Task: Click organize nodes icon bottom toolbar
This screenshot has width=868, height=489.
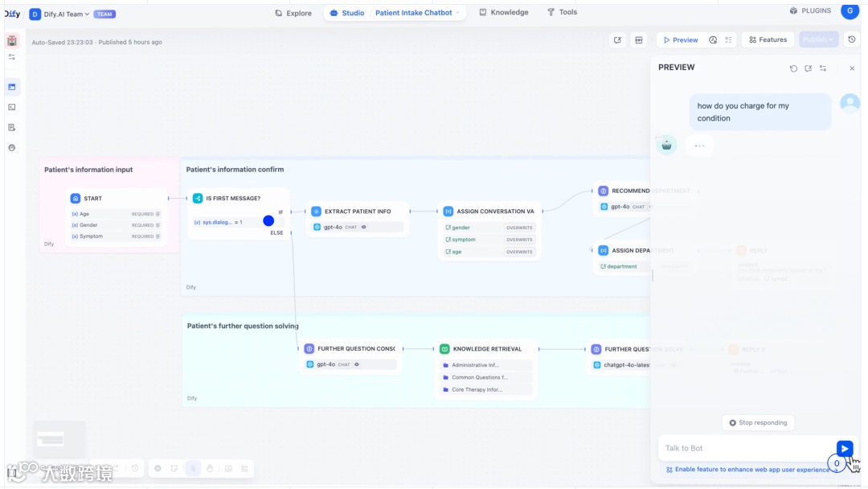Action: (x=244, y=469)
